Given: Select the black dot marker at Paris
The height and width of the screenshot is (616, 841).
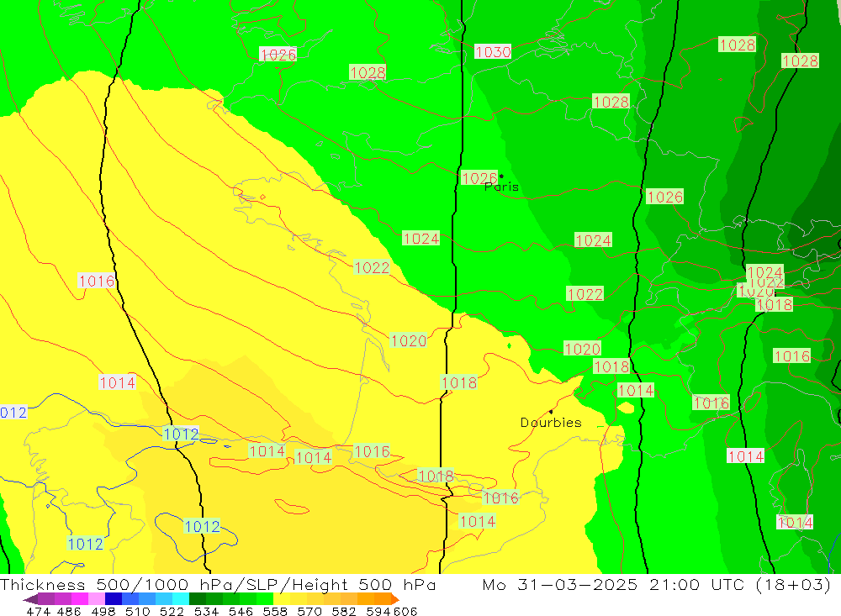Looking at the screenshot, I should (x=501, y=176).
